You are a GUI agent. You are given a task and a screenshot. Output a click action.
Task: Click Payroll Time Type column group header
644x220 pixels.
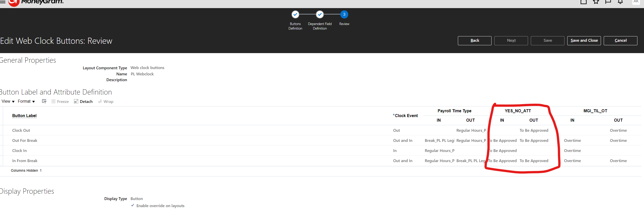(454, 111)
